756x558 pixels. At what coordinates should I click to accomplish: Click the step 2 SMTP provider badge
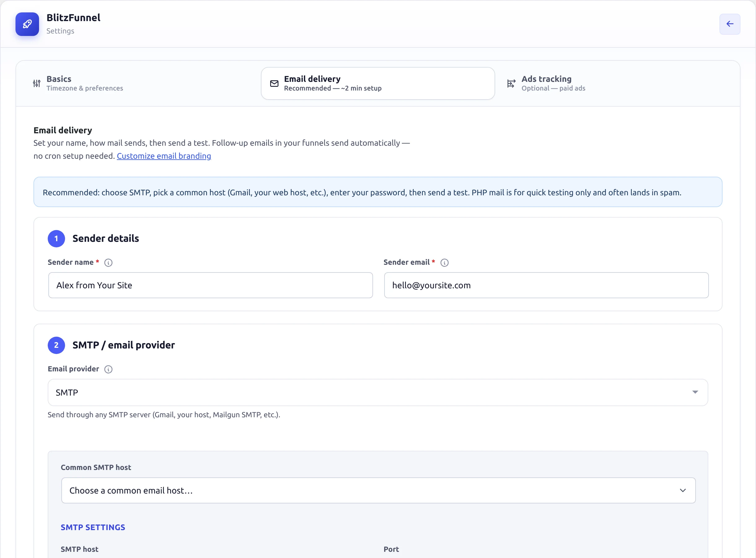(56, 345)
